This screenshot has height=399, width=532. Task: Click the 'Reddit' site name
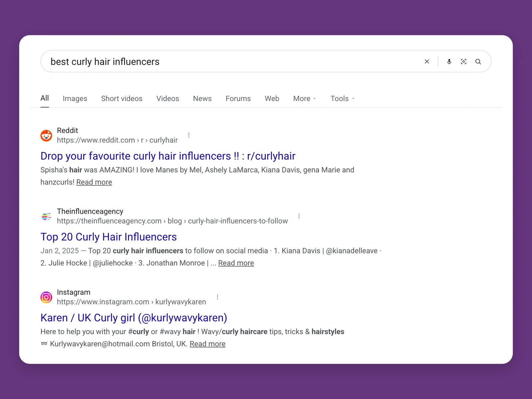(67, 130)
